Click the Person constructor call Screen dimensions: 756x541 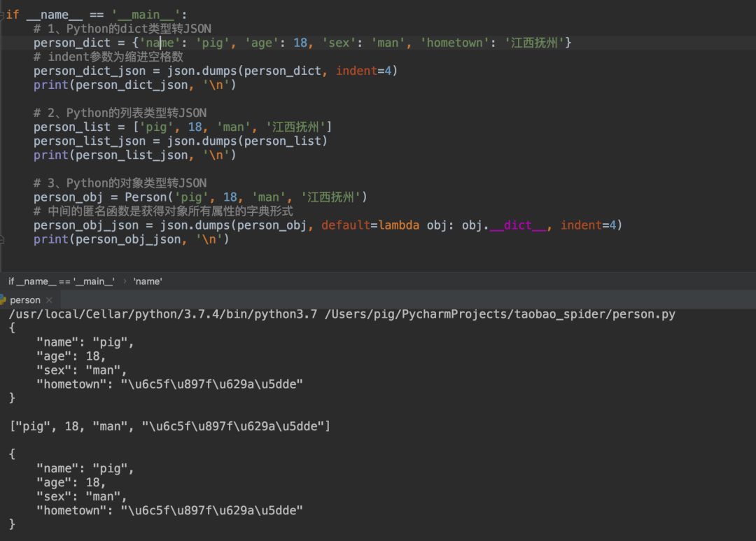click(x=146, y=197)
